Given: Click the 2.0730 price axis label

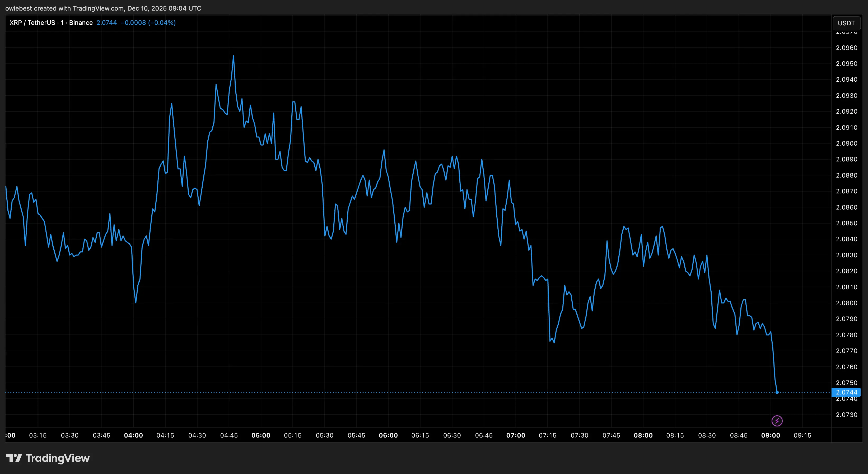Looking at the screenshot, I should (846, 415).
